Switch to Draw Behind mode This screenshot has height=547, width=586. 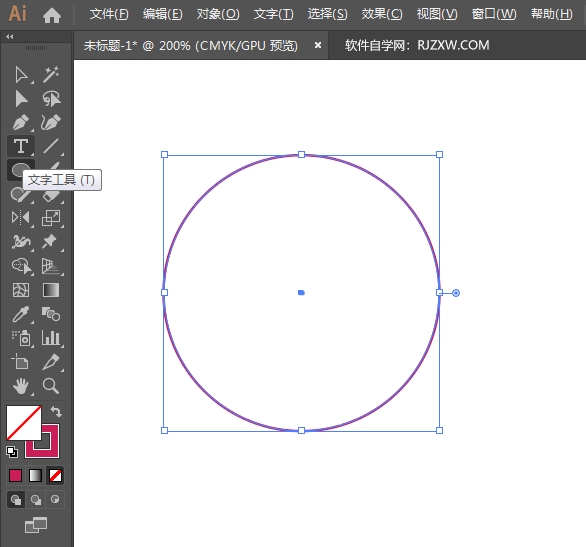point(36,500)
